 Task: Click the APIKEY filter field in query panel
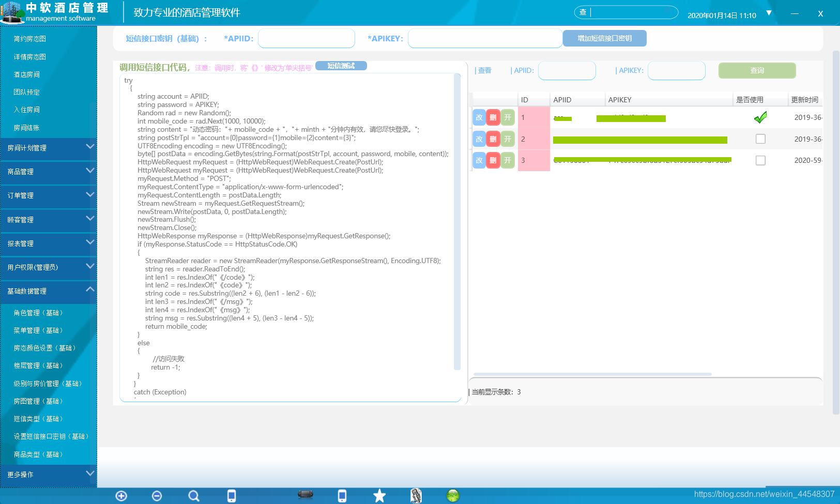[677, 70]
